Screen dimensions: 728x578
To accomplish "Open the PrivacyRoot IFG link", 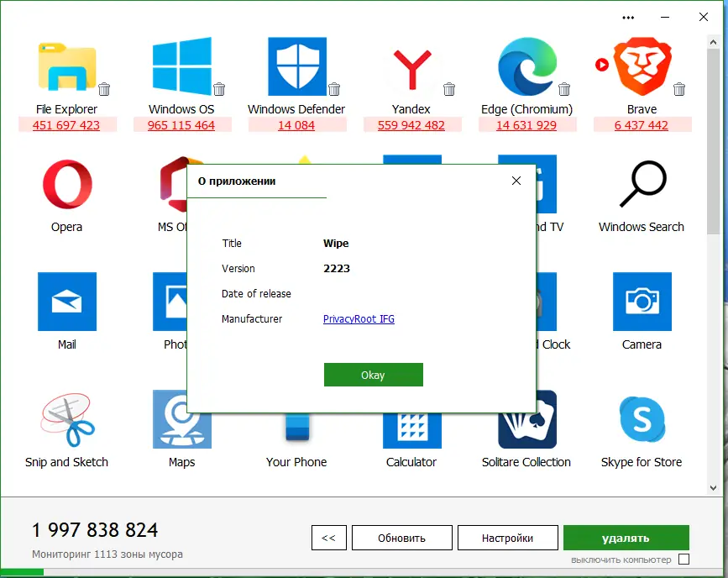I will [359, 318].
